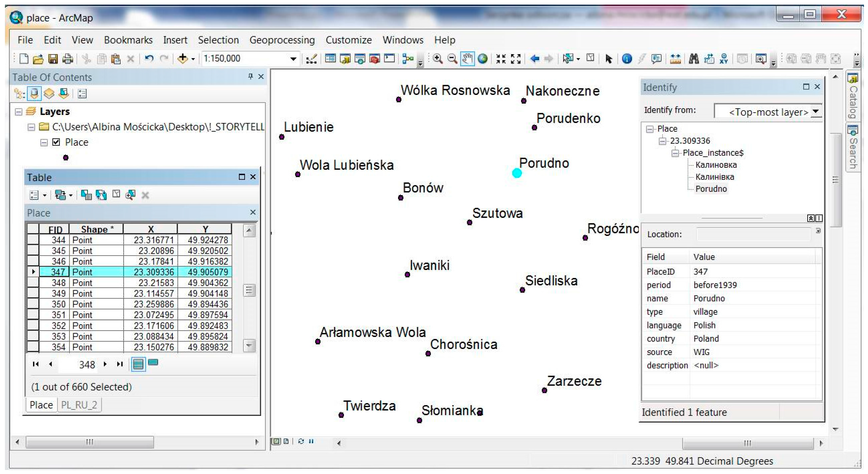Toggle Show all records view button
868x474 pixels.
pos(138,364)
